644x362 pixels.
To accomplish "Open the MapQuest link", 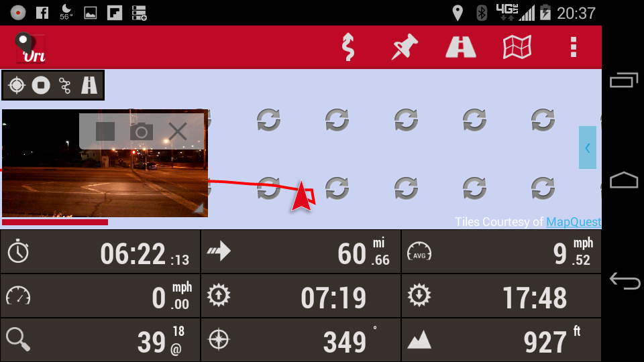I will pyautogui.click(x=574, y=222).
